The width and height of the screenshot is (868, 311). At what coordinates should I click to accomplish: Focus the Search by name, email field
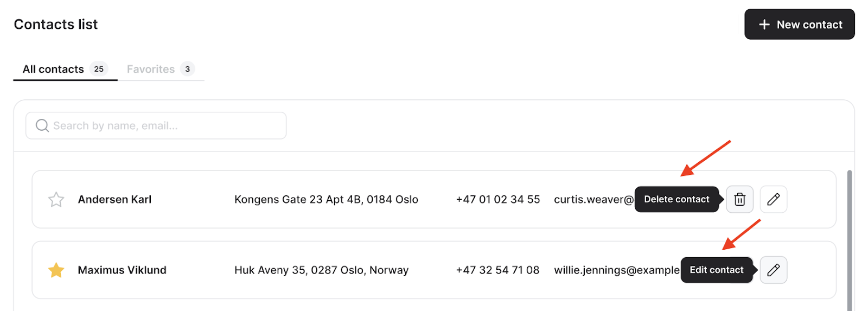156,126
